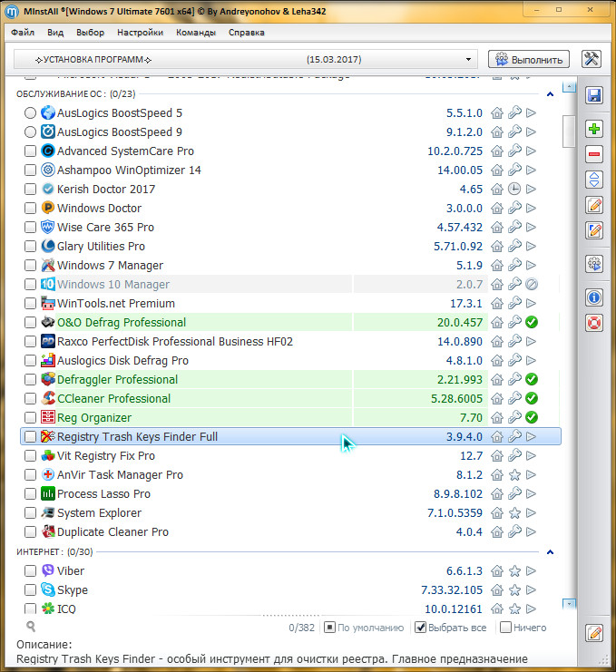Select the Defraggler Professional entry
This screenshot has width=616, height=672.
(290, 380)
